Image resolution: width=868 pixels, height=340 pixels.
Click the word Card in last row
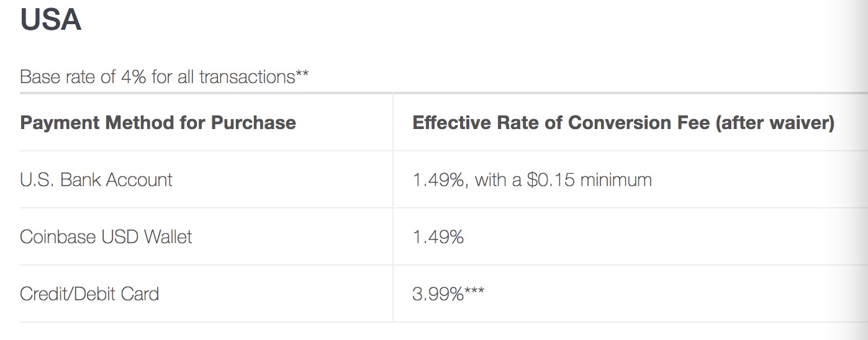tap(139, 293)
